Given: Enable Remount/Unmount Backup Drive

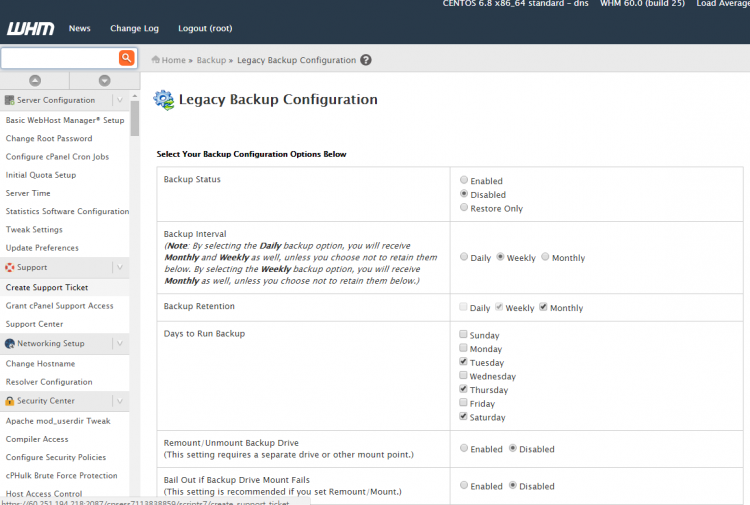Looking at the screenshot, I should pos(463,448).
